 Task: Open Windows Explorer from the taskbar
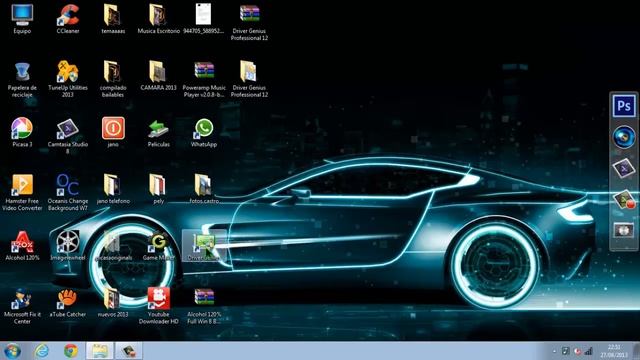click(100, 351)
